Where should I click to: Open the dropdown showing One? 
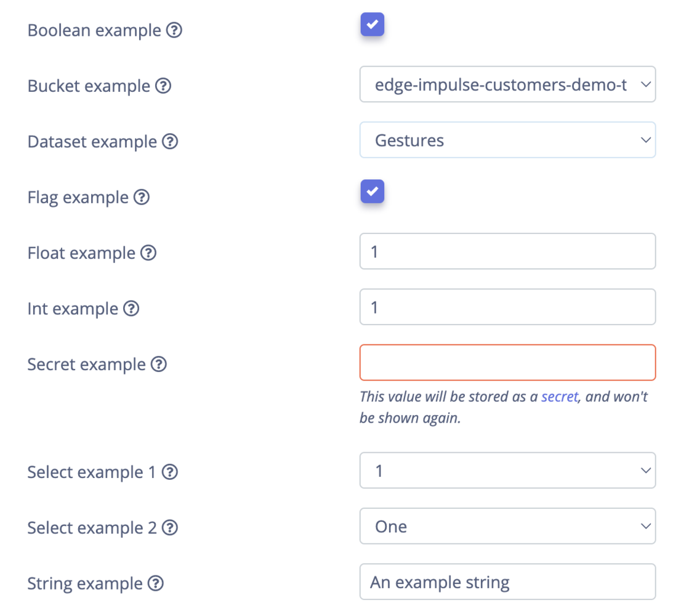[507, 526]
